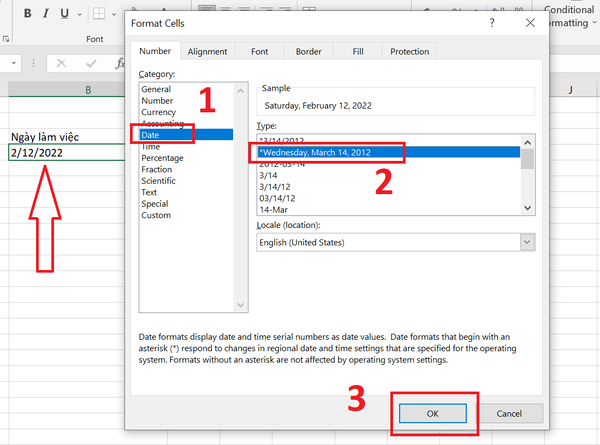Toggle Underline formatting in ribbon

65,13
